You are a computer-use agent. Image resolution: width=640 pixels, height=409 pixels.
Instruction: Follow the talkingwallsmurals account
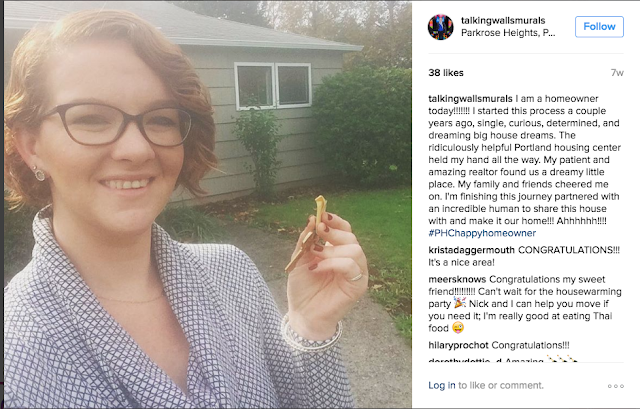[599, 27]
